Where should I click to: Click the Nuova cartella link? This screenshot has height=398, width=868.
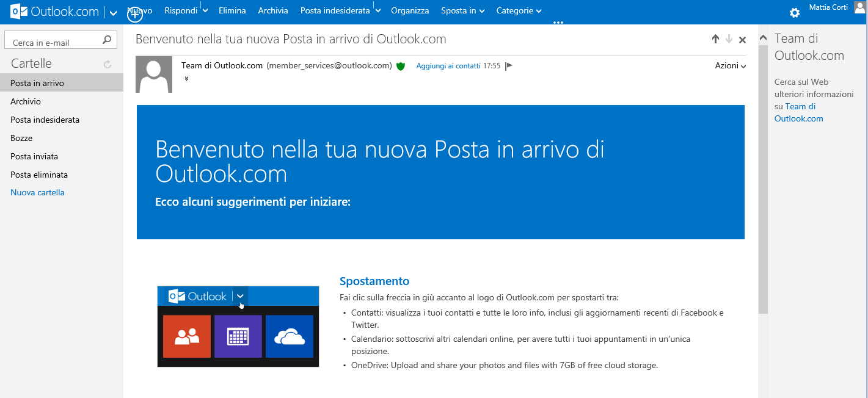(37, 192)
